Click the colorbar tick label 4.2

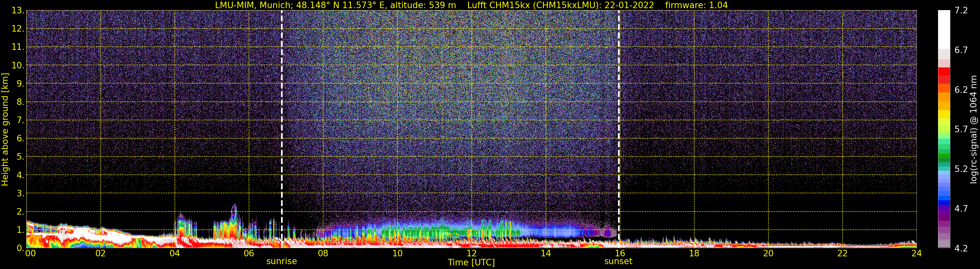coord(961,248)
